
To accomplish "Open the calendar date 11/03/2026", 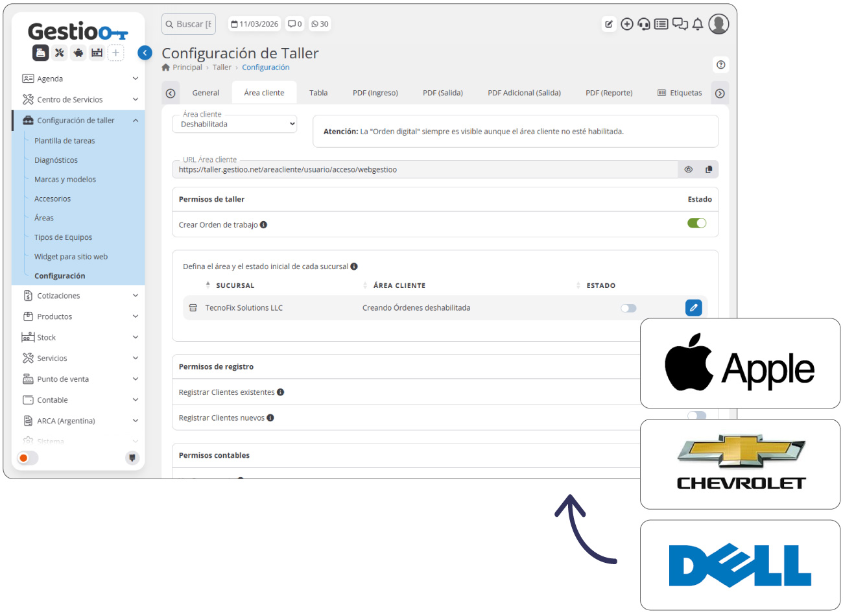I will (x=255, y=24).
